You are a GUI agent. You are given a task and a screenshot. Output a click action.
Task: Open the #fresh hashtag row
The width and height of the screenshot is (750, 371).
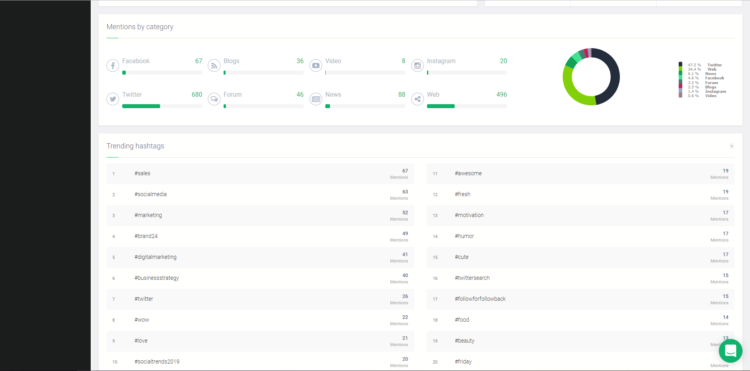[580, 195]
